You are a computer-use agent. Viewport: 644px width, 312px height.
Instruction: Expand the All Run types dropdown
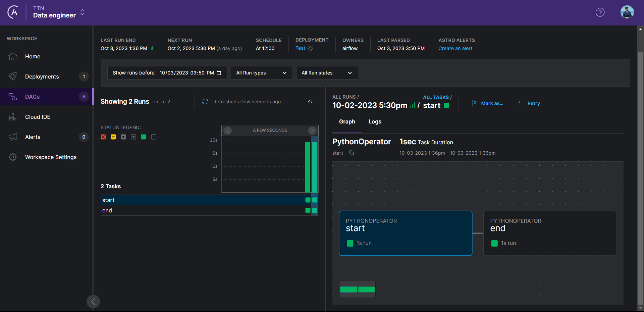point(262,73)
